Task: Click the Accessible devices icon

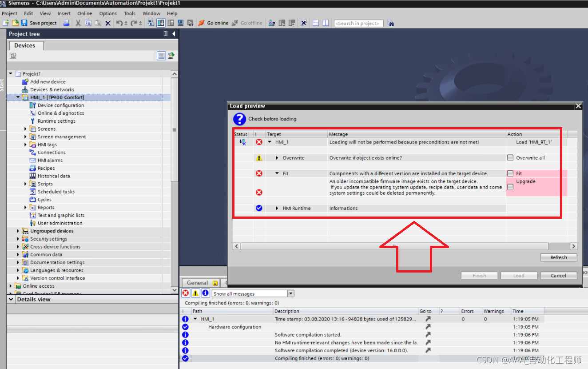Action: click(x=272, y=23)
